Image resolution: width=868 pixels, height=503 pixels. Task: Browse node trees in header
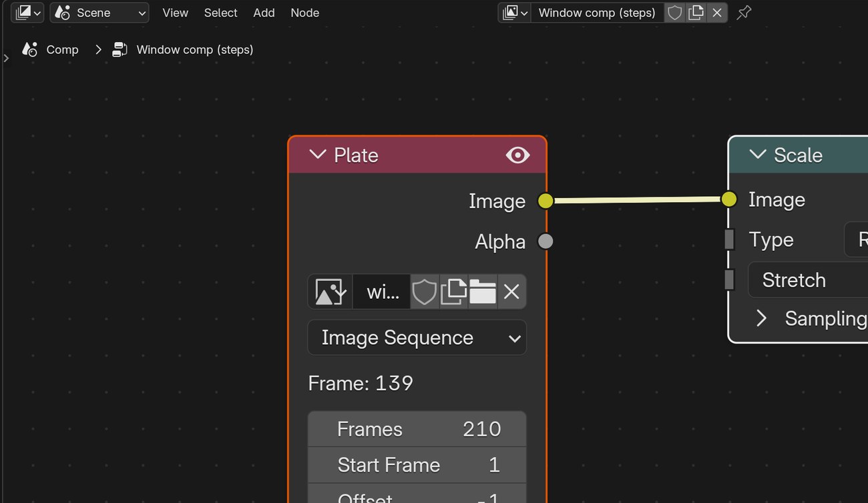point(515,13)
